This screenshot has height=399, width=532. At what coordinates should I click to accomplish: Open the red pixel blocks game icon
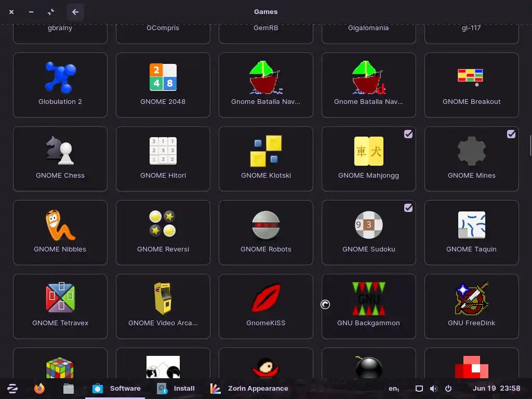pyautogui.click(x=472, y=367)
